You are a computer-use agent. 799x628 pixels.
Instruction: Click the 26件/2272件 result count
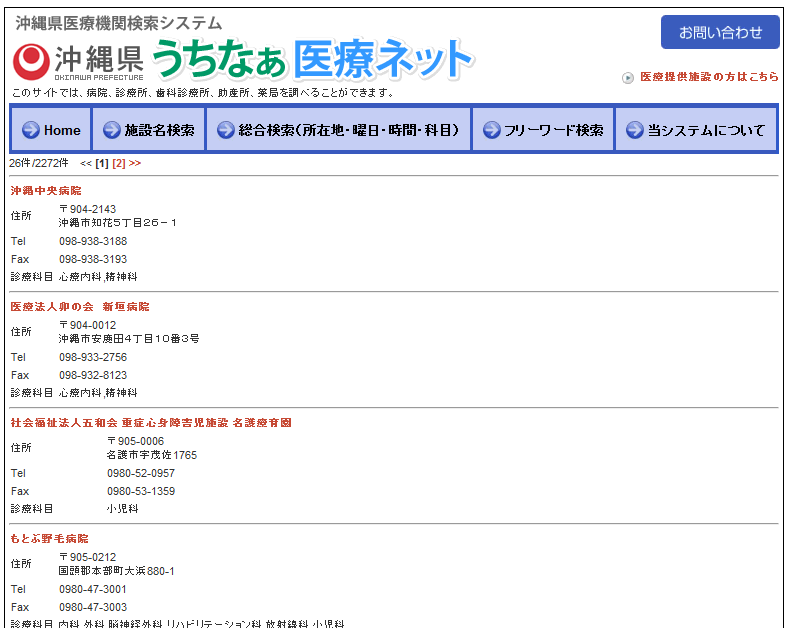[39, 163]
